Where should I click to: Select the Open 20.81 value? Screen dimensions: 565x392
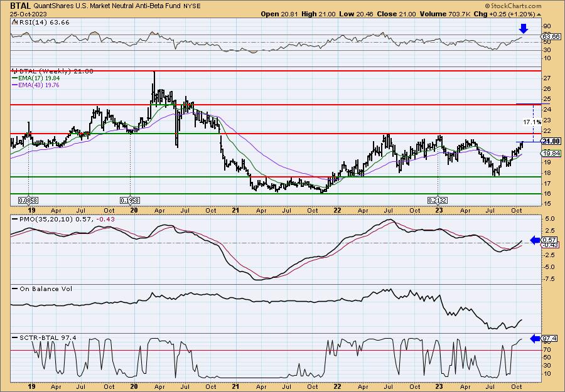278,14
